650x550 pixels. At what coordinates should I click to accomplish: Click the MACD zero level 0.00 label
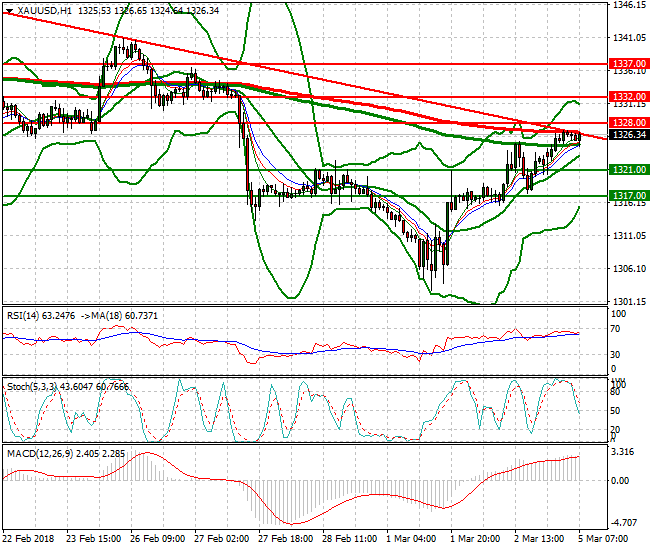click(620, 481)
